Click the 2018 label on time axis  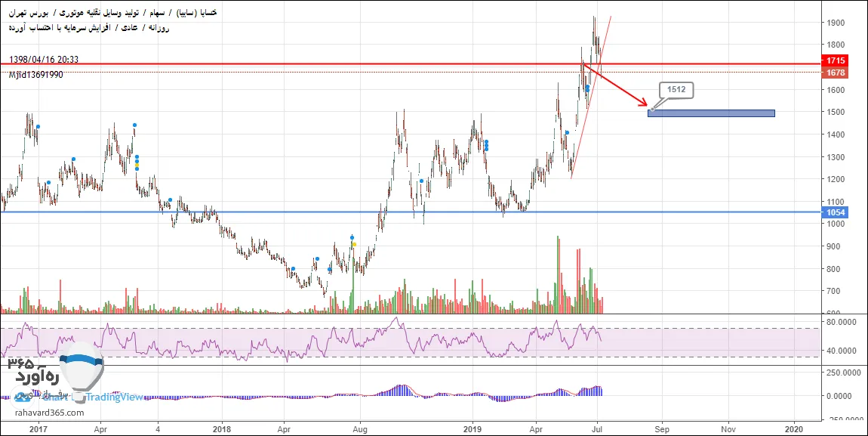point(221,428)
